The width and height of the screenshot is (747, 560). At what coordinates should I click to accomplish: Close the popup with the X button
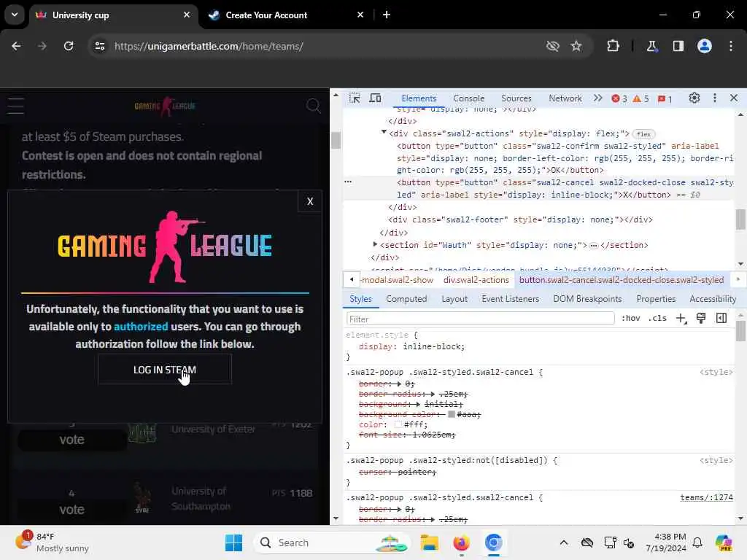pyautogui.click(x=309, y=201)
